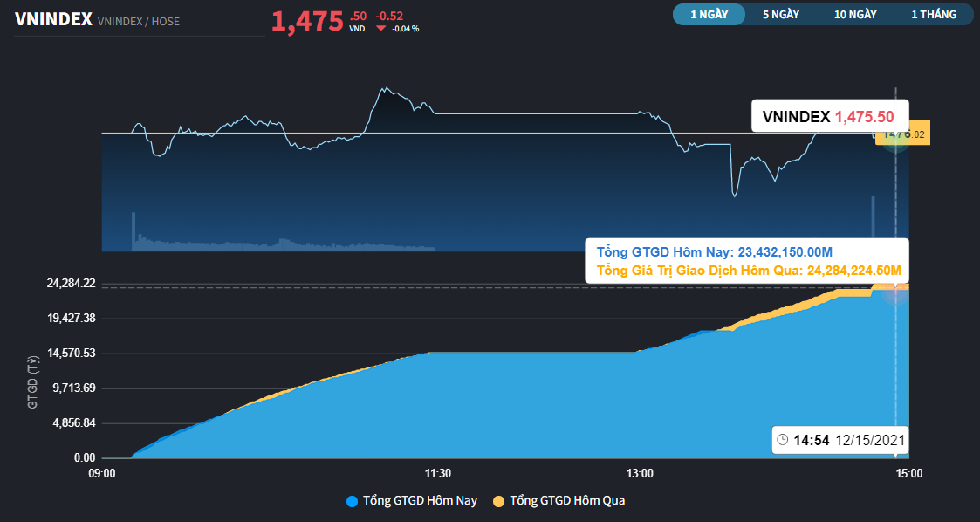Click the 19,427.38 y-axis label
This screenshot has height=522, width=980.
pyautogui.click(x=71, y=319)
